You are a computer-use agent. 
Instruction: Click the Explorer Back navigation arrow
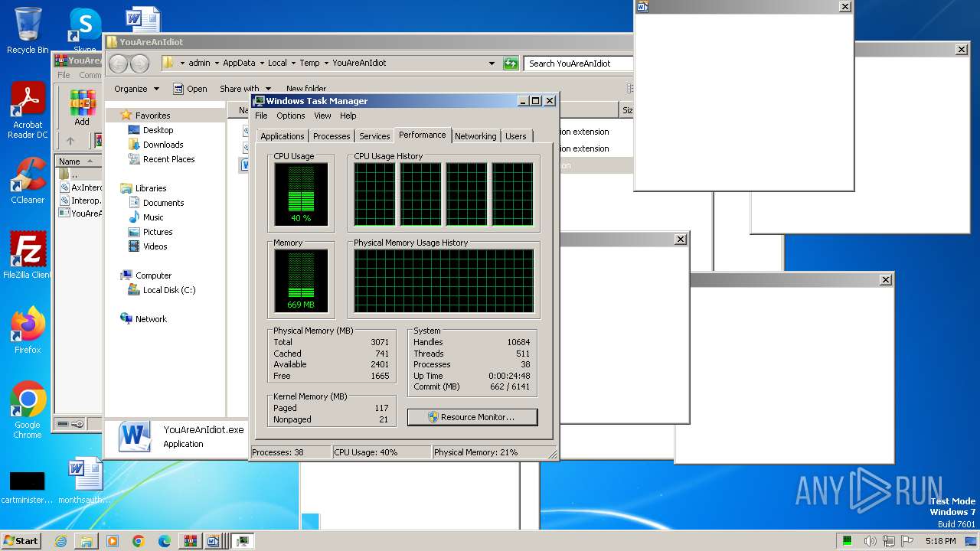(118, 64)
